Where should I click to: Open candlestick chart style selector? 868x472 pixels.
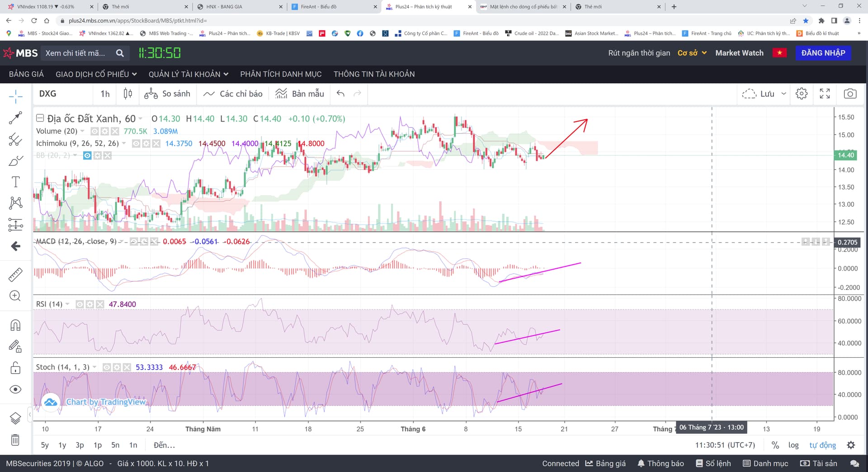pyautogui.click(x=128, y=93)
